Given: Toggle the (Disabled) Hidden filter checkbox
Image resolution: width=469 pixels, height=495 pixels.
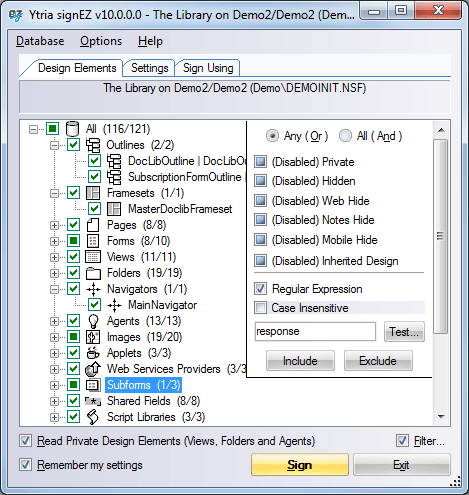Looking at the screenshot, I should point(260,181).
